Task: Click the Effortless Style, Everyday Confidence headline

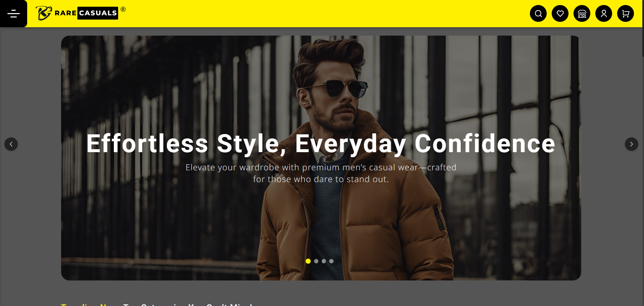Action: tap(321, 144)
